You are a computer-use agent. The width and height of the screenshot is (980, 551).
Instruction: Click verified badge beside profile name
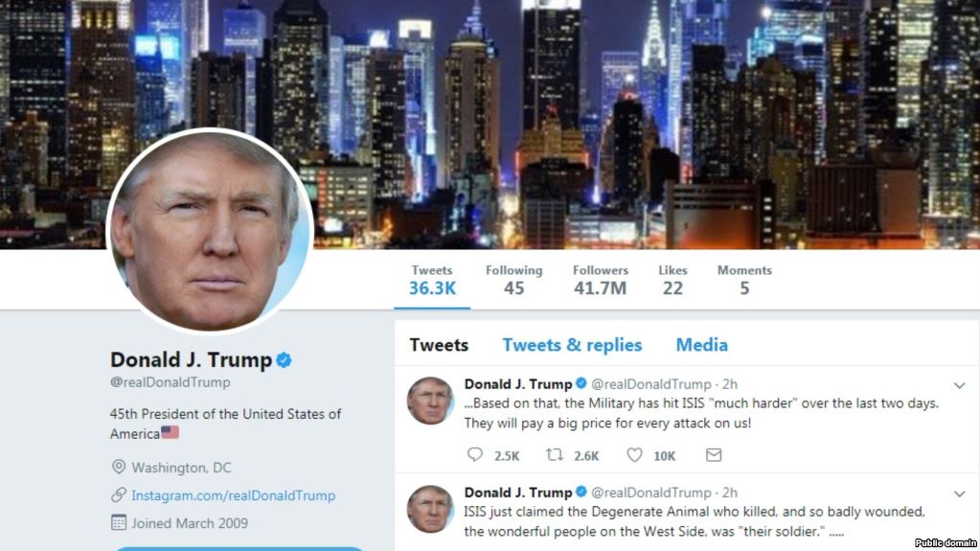pos(284,359)
